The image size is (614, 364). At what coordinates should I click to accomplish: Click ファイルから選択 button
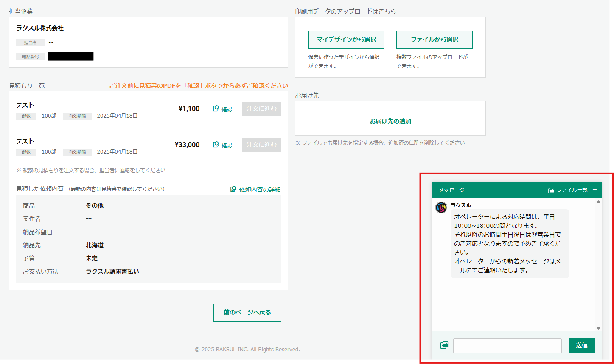[435, 40]
